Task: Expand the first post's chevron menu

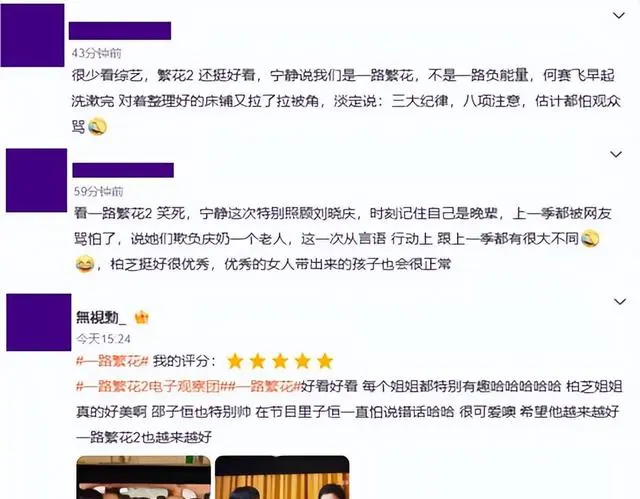Action: pos(619,16)
